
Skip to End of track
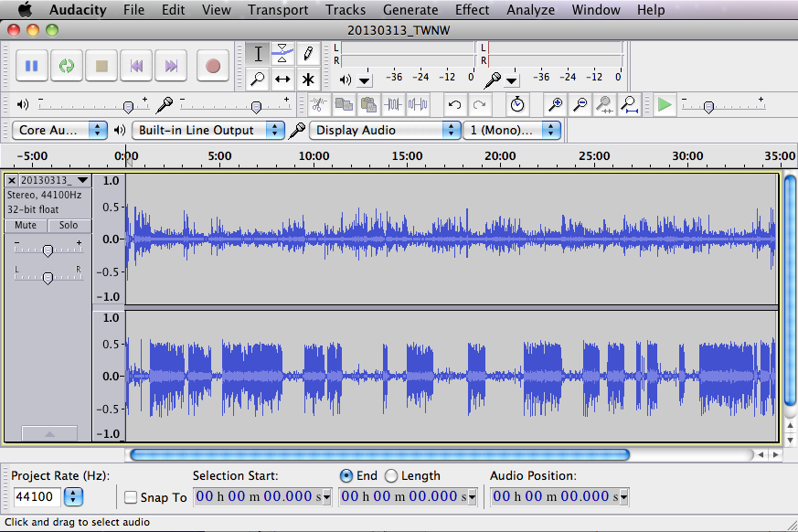pyautogui.click(x=171, y=66)
